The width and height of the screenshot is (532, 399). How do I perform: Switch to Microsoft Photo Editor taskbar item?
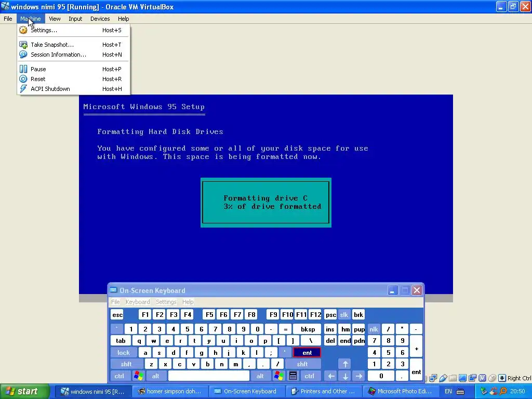pos(401,391)
